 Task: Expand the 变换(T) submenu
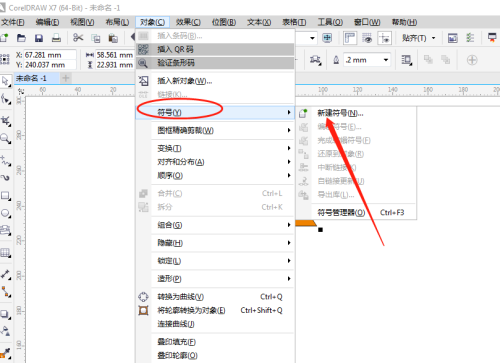point(215,148)
